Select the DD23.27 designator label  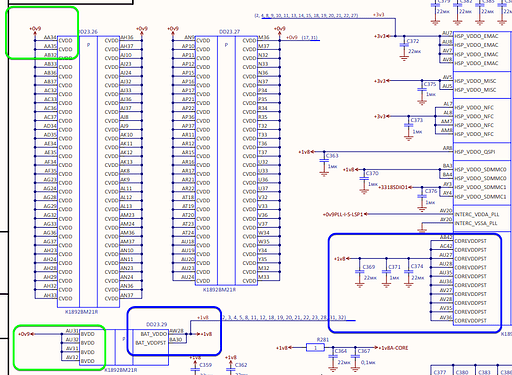click(x=229, y=32)
